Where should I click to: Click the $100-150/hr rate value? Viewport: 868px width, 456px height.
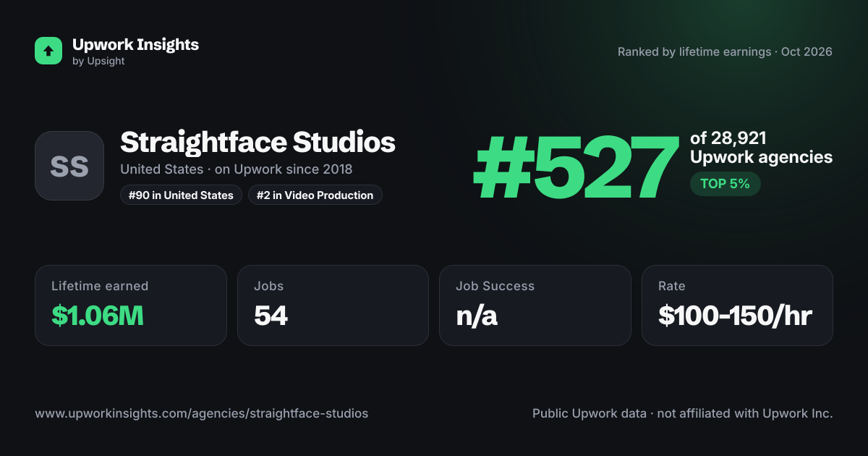click(735, 316)
